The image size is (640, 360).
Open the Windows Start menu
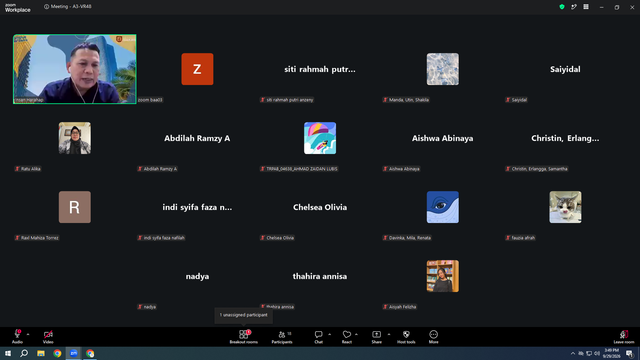coord(8,353)
